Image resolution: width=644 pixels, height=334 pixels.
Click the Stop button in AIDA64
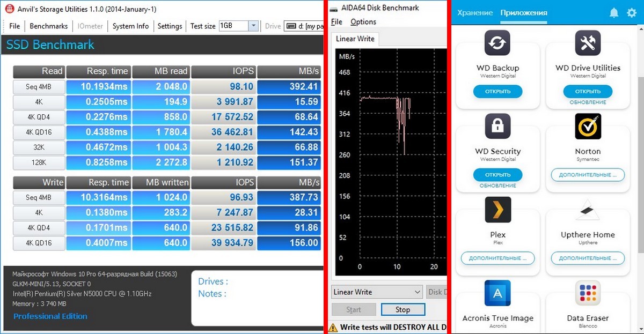[x=402, y=310]
